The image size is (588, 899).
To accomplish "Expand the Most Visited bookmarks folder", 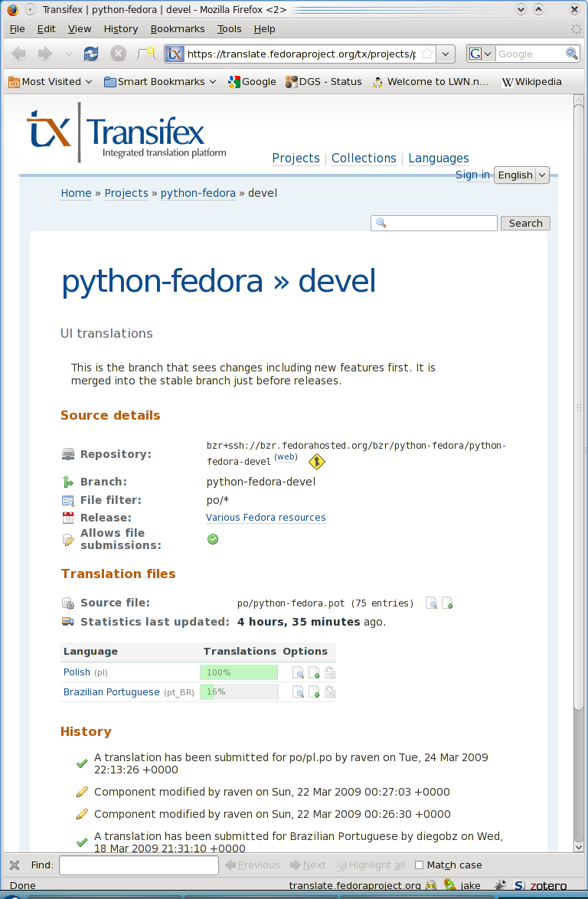I will point(51,82).
